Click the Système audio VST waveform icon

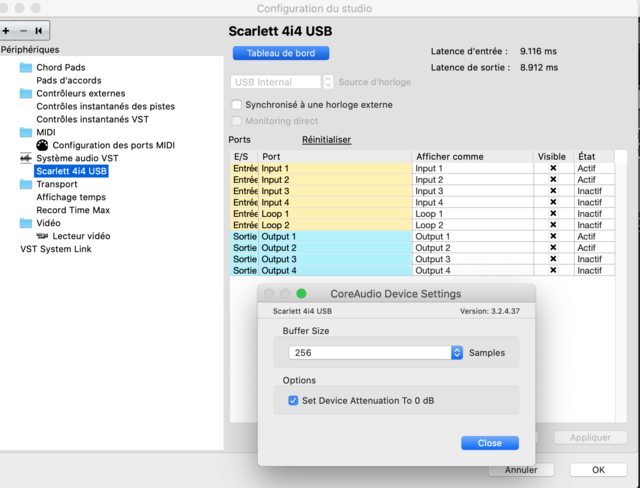[26, 158]
